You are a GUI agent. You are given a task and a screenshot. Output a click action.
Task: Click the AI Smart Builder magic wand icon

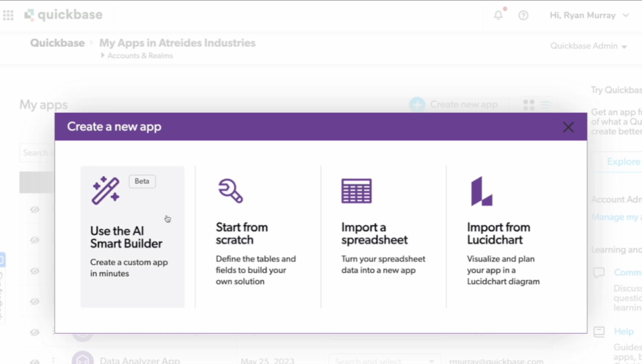pos(105,190)
